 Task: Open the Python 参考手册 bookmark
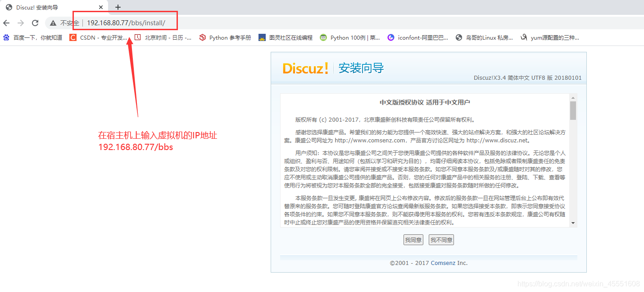225,38
